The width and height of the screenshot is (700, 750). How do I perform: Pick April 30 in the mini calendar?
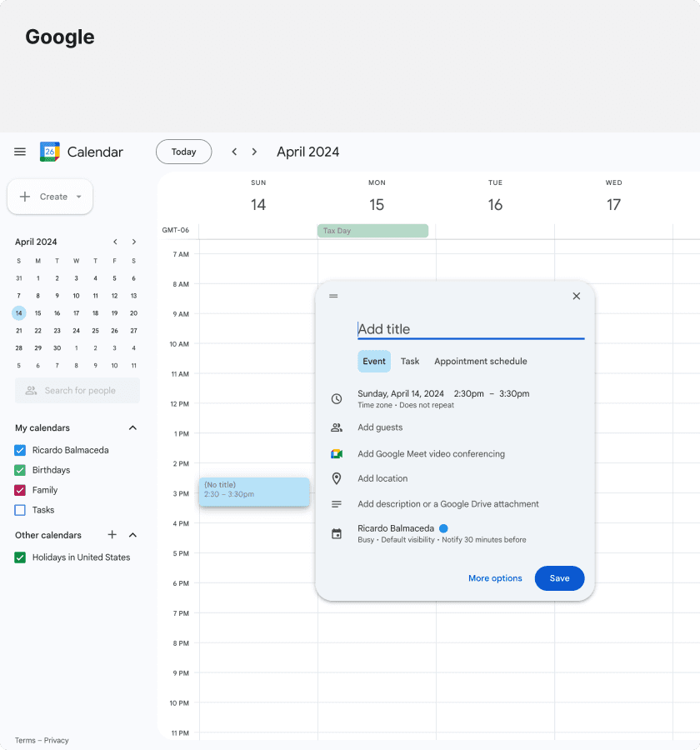click(57, 348)
